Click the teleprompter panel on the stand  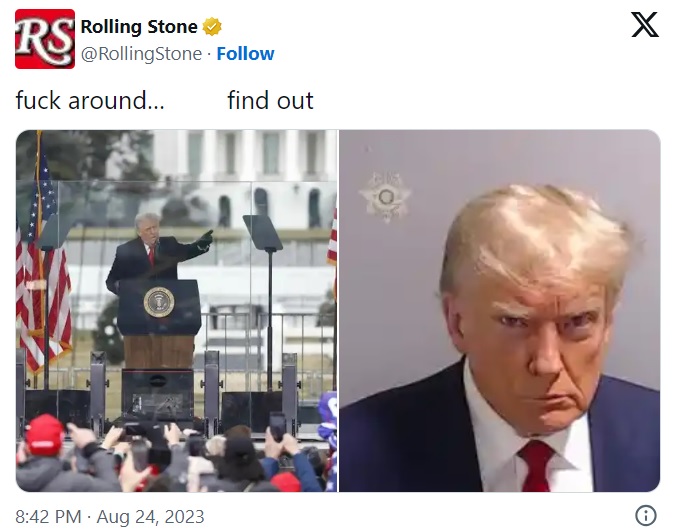click(x=263, y=233)
